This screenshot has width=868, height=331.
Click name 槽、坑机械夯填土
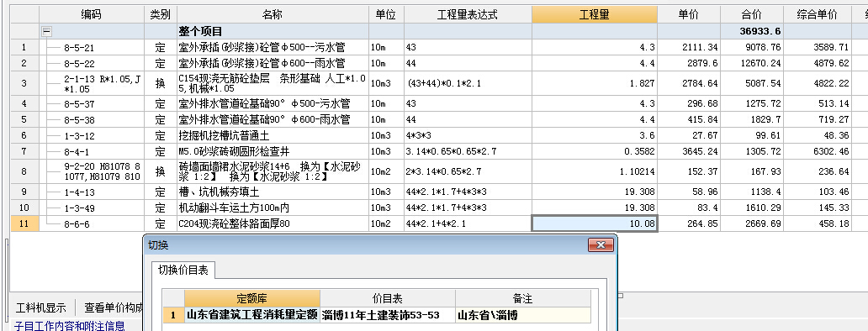click(219, 192)
